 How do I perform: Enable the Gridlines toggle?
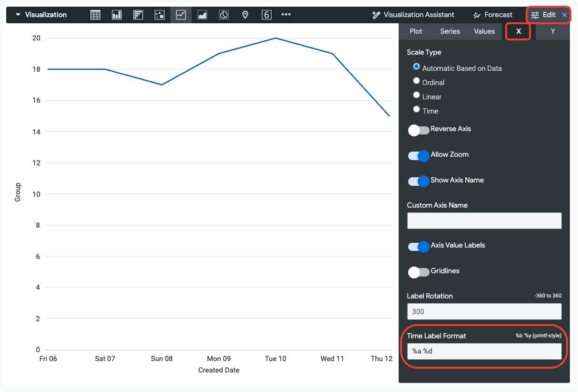418,272
